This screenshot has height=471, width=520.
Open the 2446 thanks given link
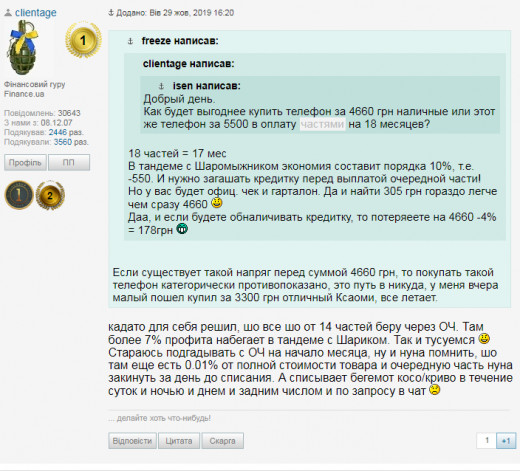[x=58, y=132]
